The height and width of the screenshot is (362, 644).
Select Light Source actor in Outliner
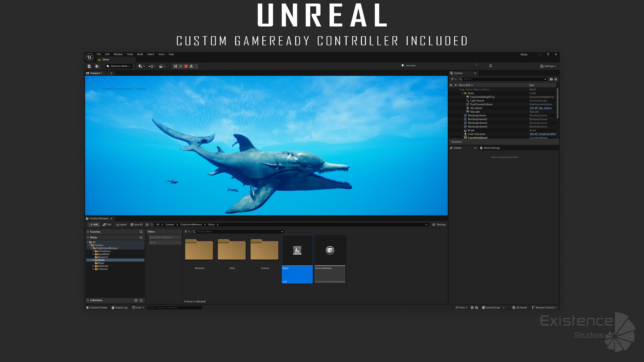point(477,101)
